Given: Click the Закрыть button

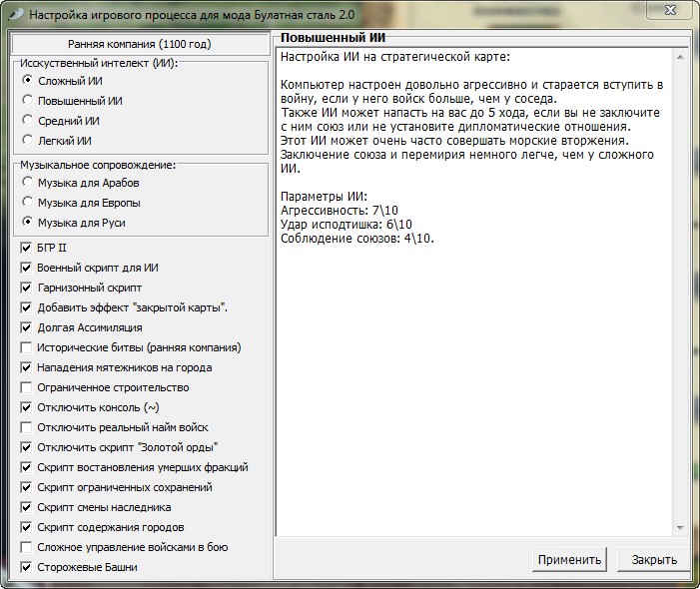Looking at the screenshot, I should (654, 559).
